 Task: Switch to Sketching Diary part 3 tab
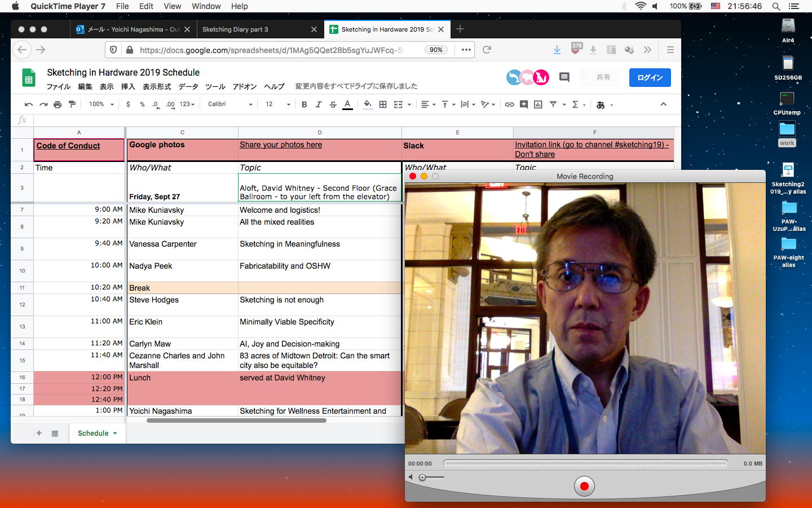[235, 29]
